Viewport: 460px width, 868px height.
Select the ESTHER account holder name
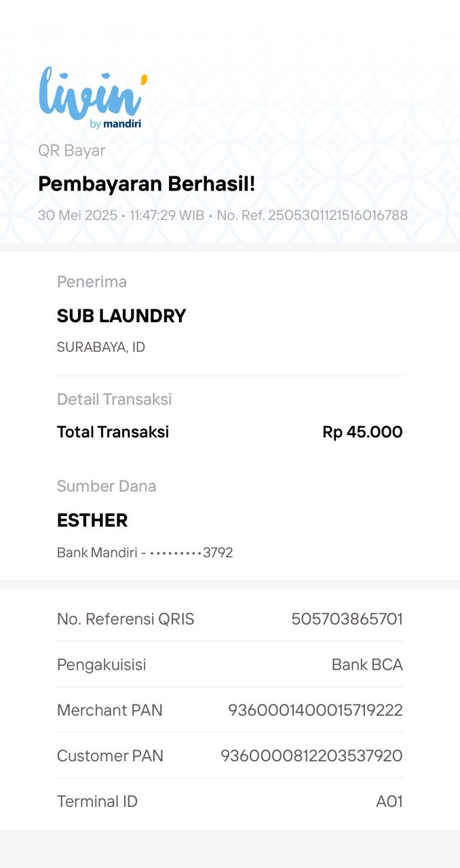(92, 520)
